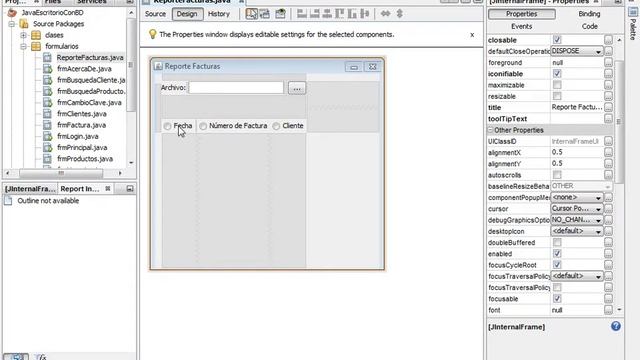Open desktopIcon default dropdown

point(577,231)
